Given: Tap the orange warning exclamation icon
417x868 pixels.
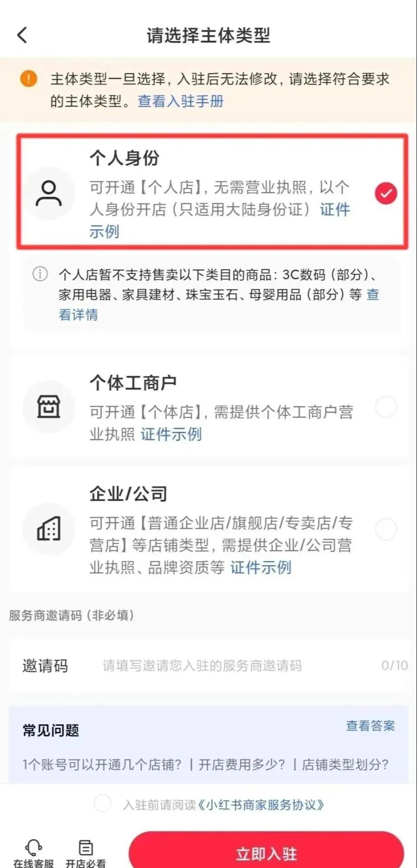Looking at the screenshot, I should coord(29,79).
